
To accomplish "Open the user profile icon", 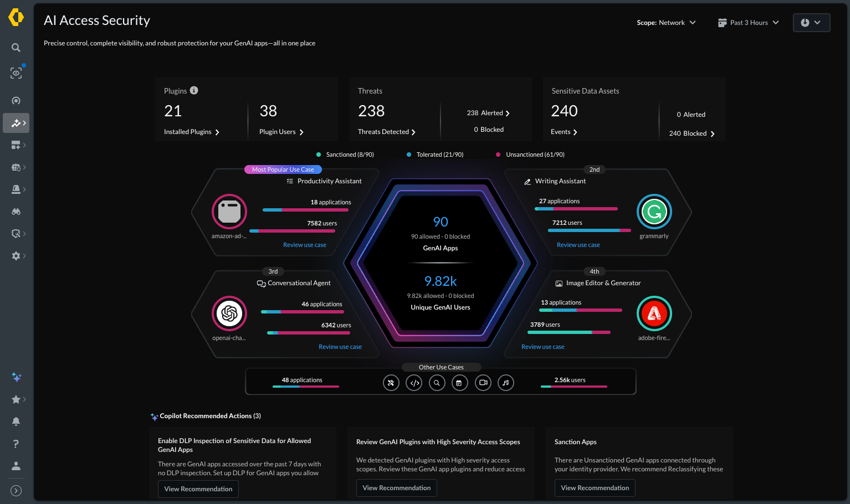I will coord(16,466).
